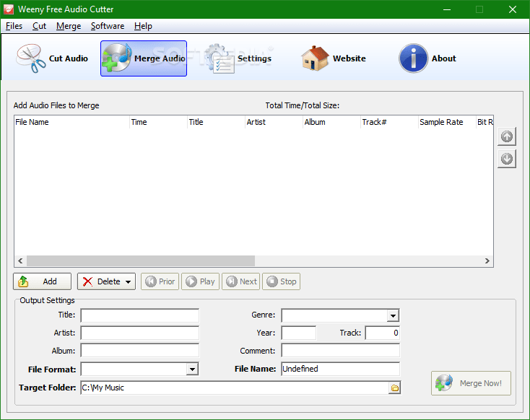The image size is (530, 420).
Task: Start merging with Merge Now! button
Action: pyautogui.click(x=471, y=383)
